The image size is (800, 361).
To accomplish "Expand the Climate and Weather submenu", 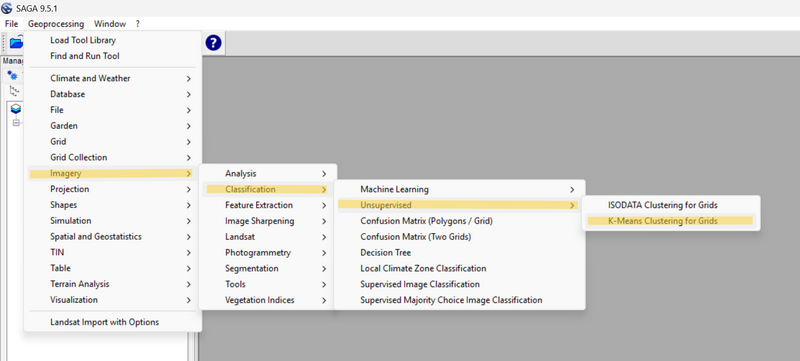I will (112, 79).
